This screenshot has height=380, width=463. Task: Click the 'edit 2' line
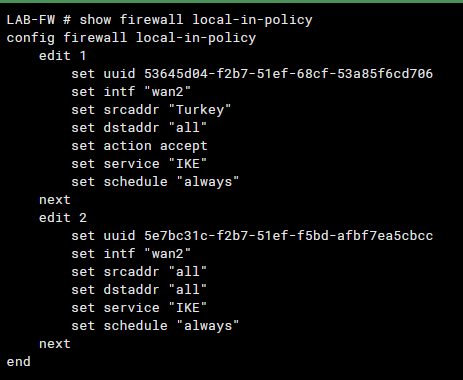tap(63, 218)
